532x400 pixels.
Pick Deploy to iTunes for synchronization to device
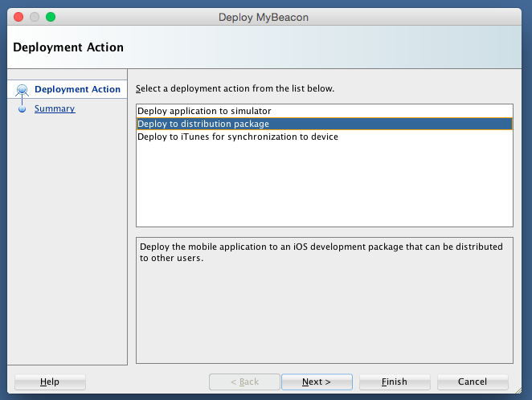point(325,137)
